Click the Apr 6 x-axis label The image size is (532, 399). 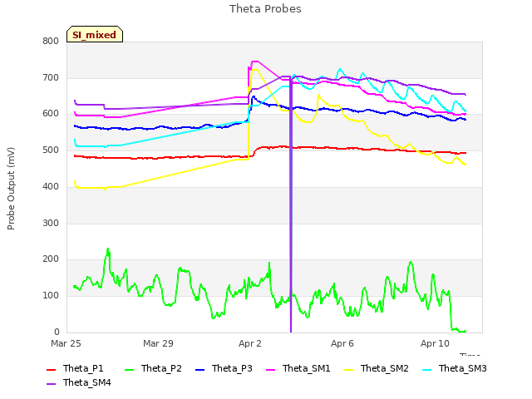[x=342, y=343]
